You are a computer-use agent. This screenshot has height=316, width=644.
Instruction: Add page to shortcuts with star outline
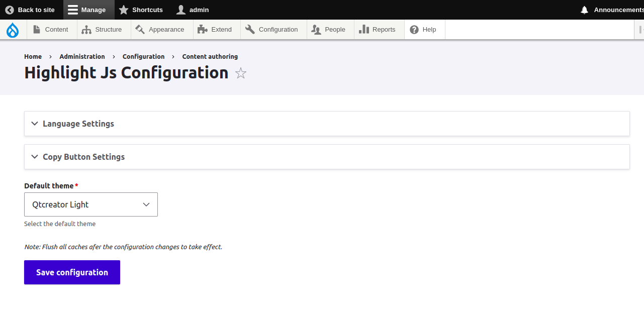[241, 73]
